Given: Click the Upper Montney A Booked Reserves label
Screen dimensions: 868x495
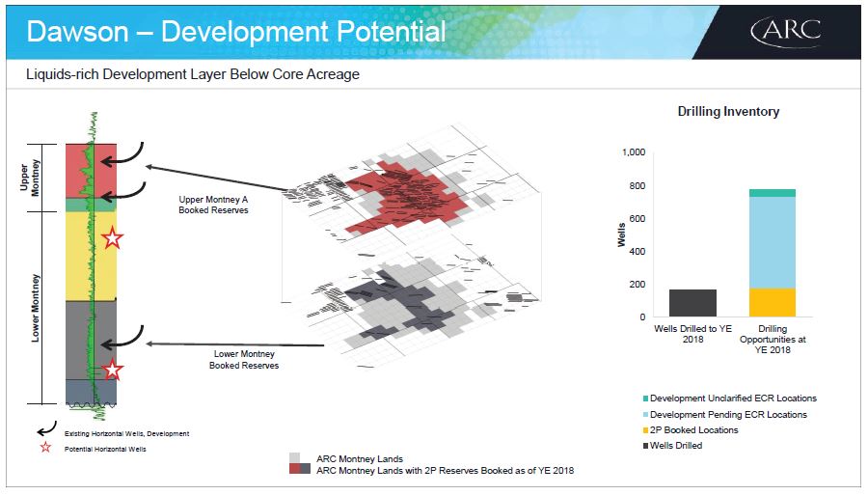Looking at the screenshot, I should [x=213, y=205].
